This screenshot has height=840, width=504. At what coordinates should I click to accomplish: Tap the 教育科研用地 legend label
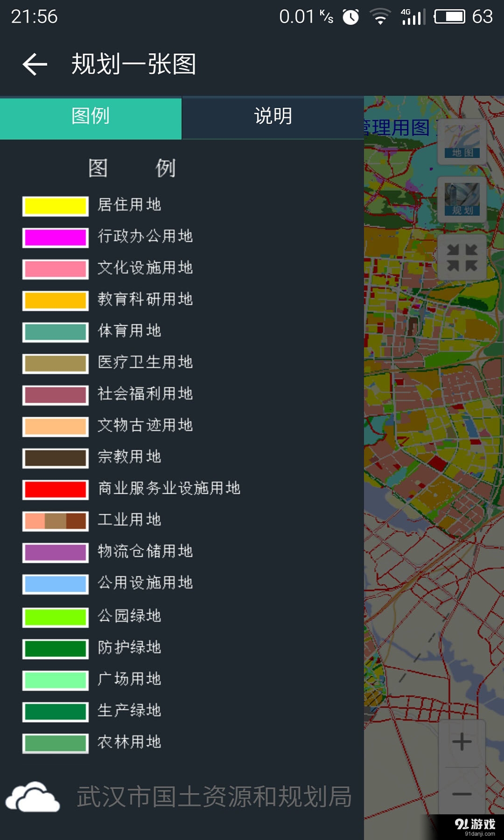tap(145, 299)
